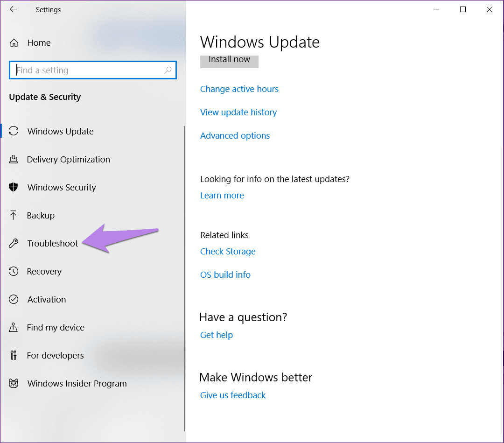Click the Recovery clock icon
Screen dimensions: 504x443
[14, 271]
